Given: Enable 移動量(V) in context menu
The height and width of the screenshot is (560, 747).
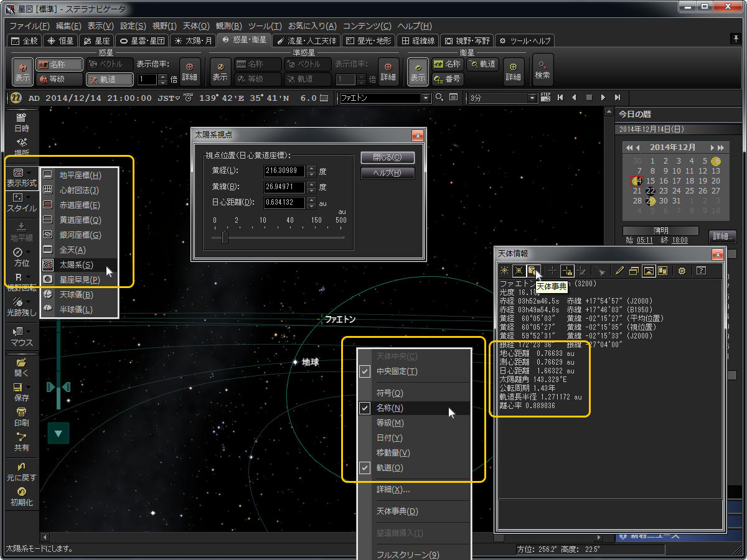Looking at the screenshot, I should point(415,453).
